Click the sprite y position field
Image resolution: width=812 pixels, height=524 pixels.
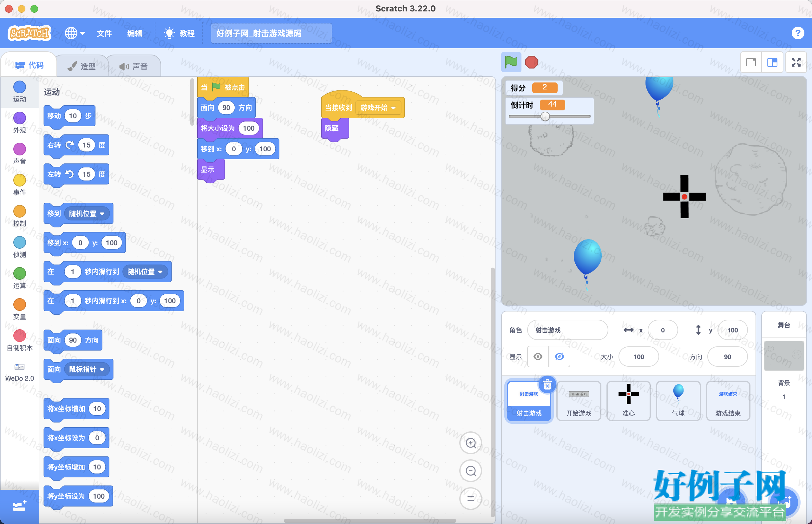(x=732, y=330)
